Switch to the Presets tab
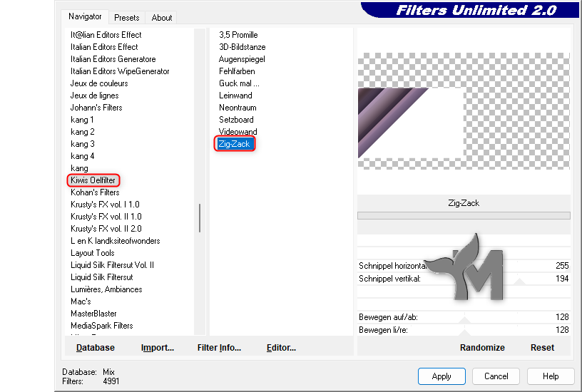Image resolution: width=582 pixels, height=392 pixels. 126,17
